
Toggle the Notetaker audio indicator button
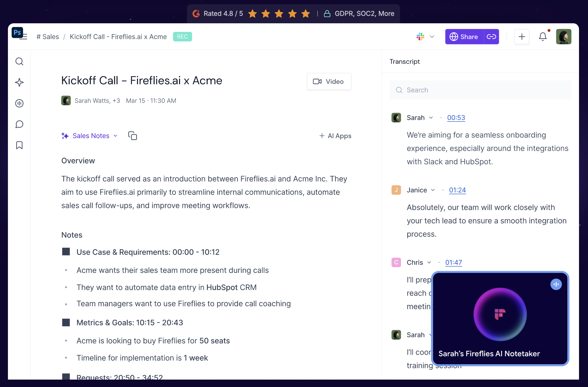(x=556, y=284)
